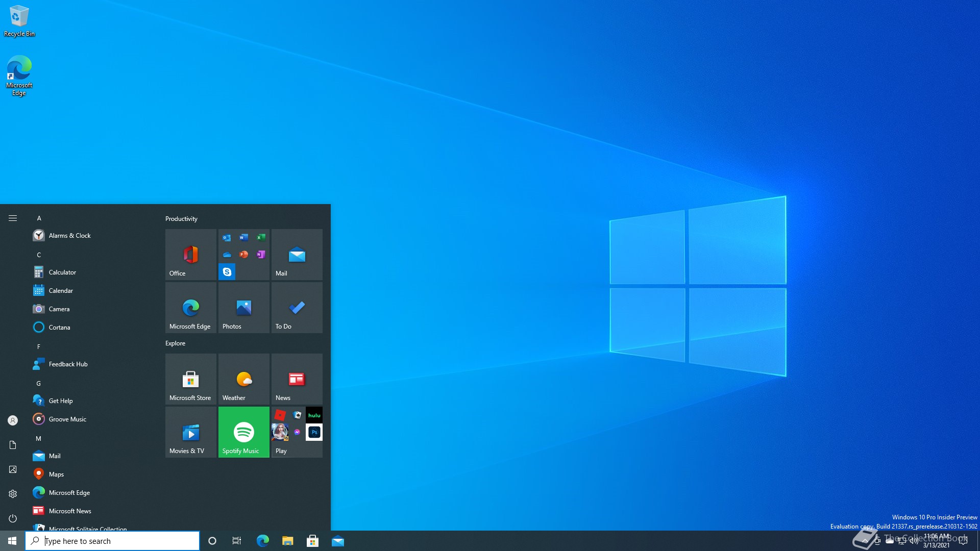The image size is (980, 551).
Task: Open Task View on the taskbar
Action: [236, 540]
